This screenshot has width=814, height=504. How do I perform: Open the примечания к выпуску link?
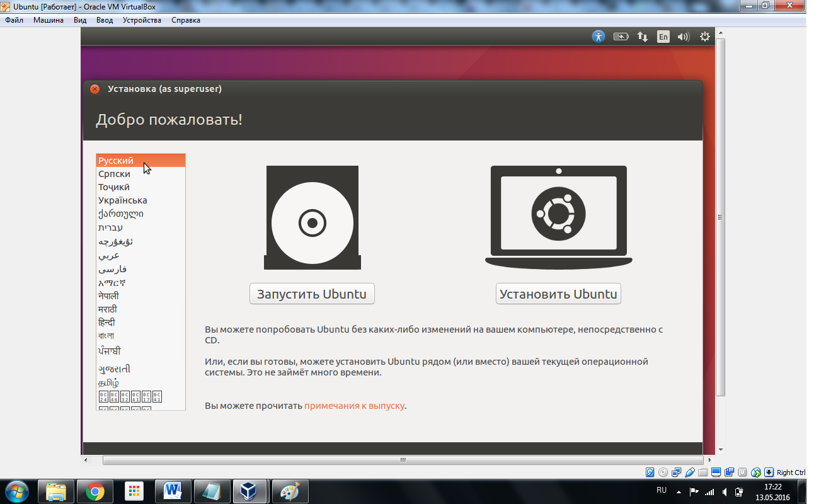[x=354, y=406]
